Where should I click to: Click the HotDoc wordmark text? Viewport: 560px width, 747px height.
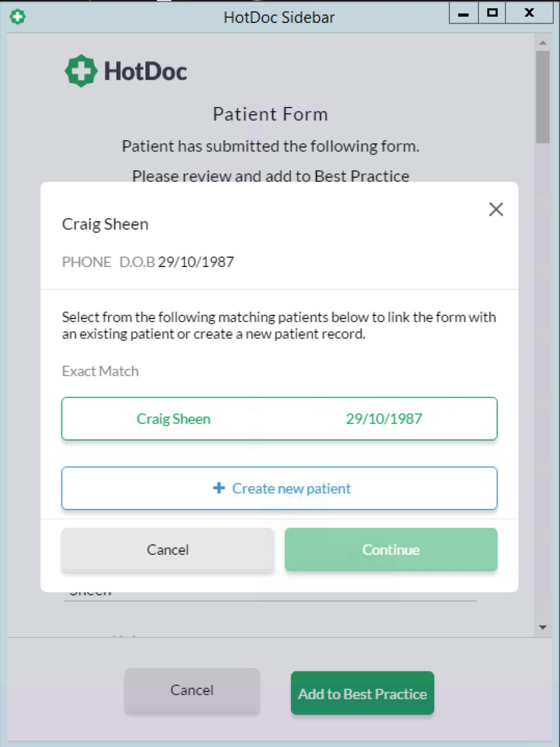click(145, 71)
